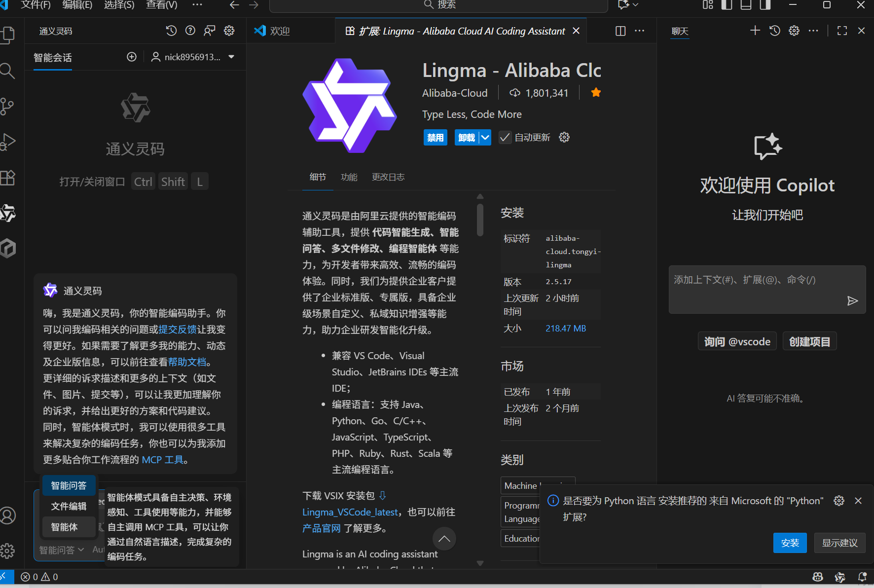Toggle the bottom panel visibility
This screenshot has height=588, width=874.
746,5
